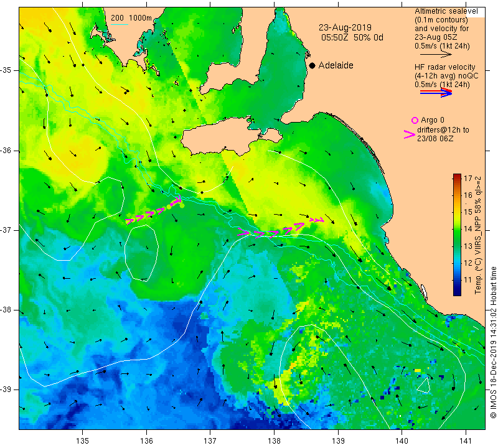Click the drifters@12h to legend text
Image resolution: width=498 pixels, height=448 pixels.
[443, 130]
